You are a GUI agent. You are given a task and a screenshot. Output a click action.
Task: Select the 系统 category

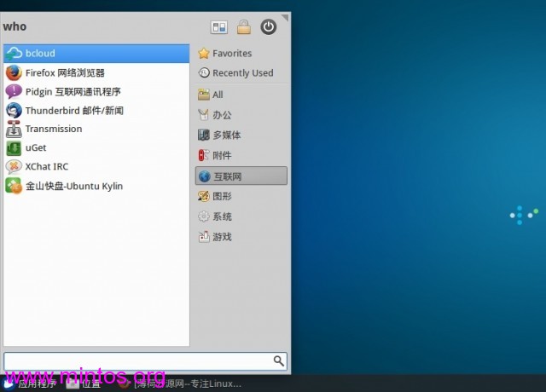pos(222,217)
